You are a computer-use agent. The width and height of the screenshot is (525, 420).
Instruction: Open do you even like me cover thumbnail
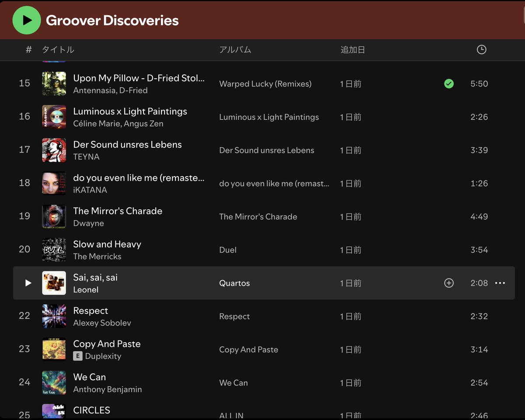point(54,183)
